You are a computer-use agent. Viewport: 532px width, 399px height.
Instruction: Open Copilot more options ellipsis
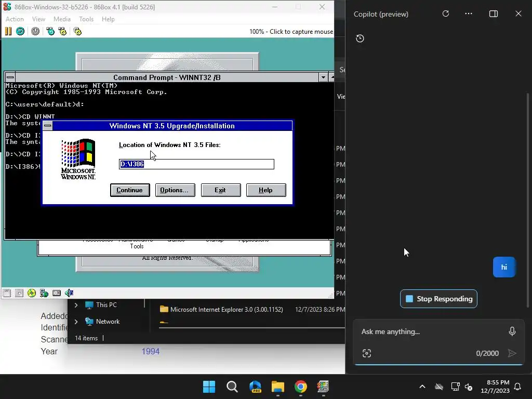469,14
